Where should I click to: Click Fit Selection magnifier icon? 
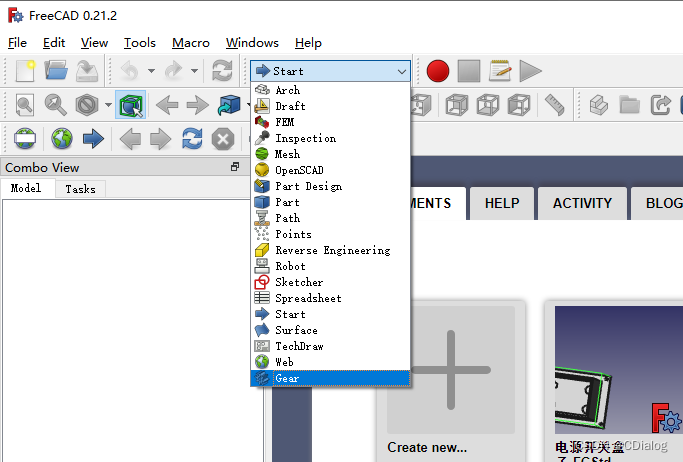56,105
